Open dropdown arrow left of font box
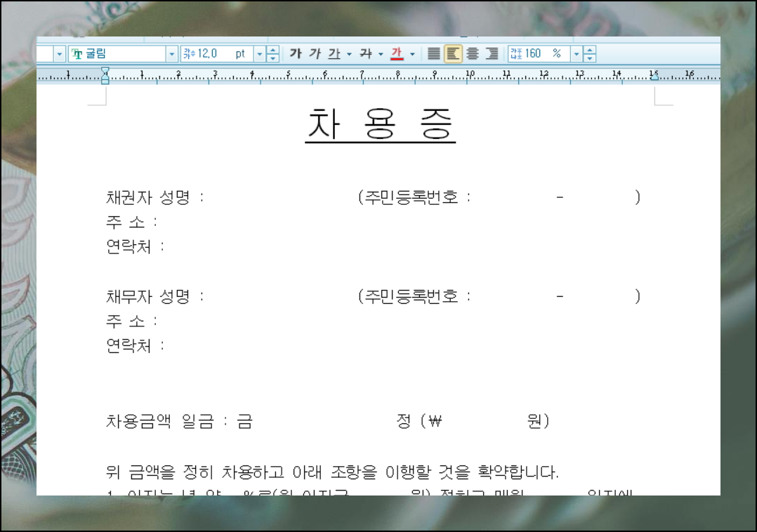The height and width of the screenshot is (532, 757). pyautogui.click(x=60, y=54)
